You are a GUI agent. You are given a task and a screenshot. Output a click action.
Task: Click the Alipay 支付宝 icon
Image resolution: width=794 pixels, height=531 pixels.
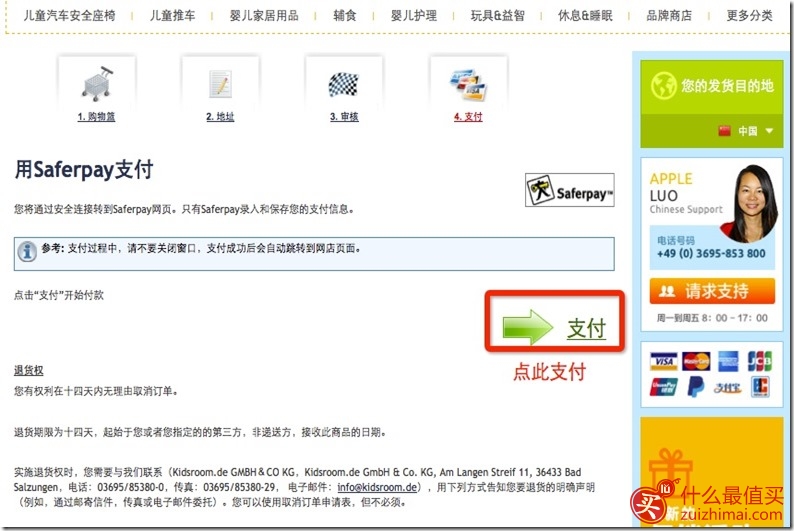click(728, 388)
